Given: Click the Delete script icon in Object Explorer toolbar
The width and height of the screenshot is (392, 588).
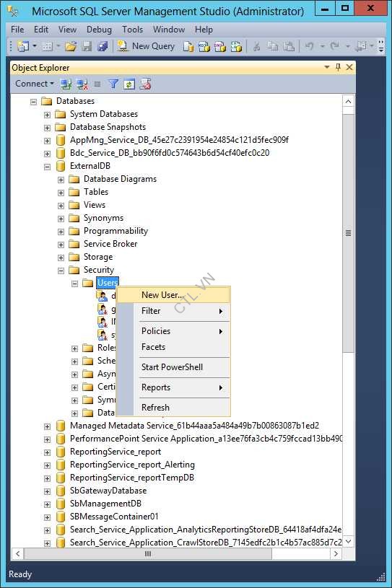Looking at the screenshot, I should (x=145, y=84).
